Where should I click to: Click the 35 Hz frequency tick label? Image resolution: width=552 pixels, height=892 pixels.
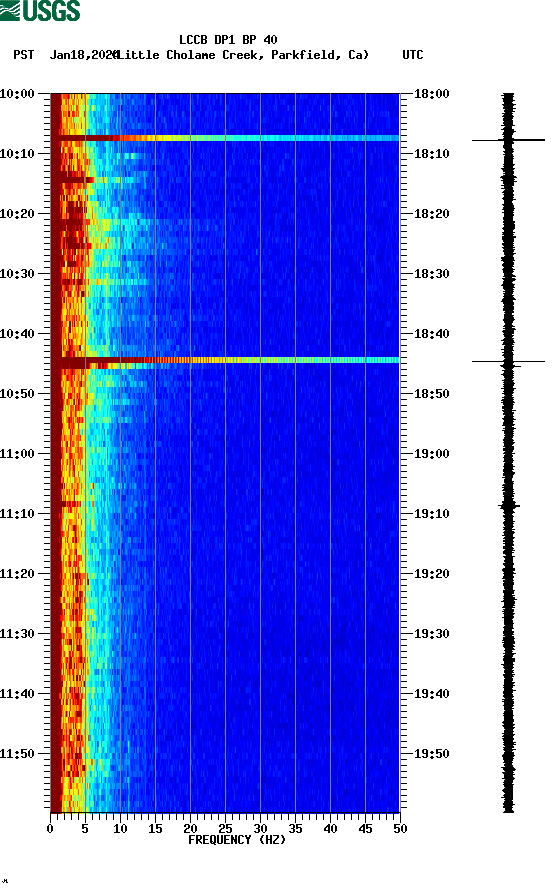click(295, 829)
